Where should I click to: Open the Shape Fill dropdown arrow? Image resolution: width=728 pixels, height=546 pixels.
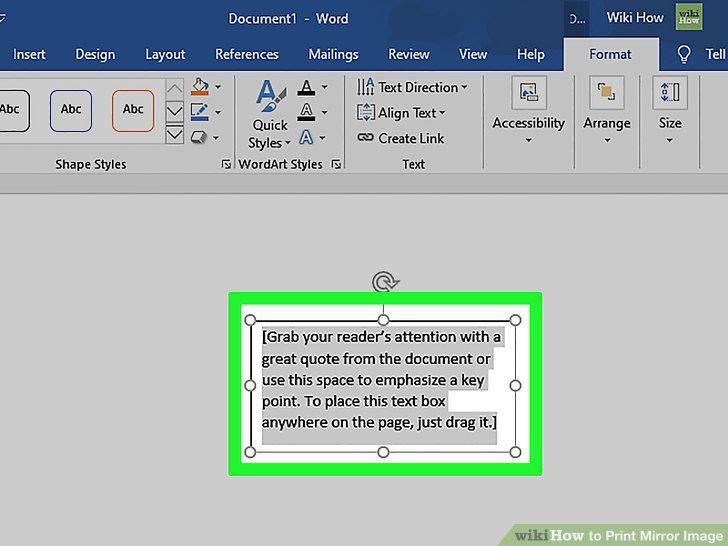(x=218, y=87)
